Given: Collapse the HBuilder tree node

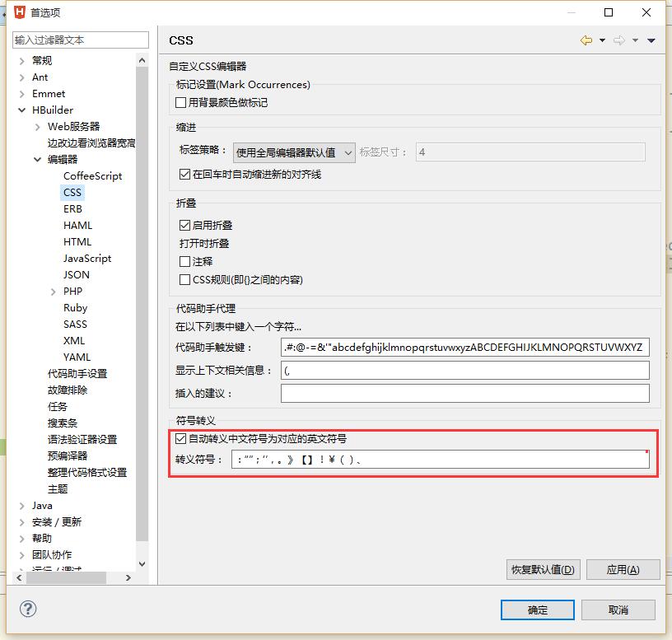Looking at the screenshot, I should click(22, 110).
